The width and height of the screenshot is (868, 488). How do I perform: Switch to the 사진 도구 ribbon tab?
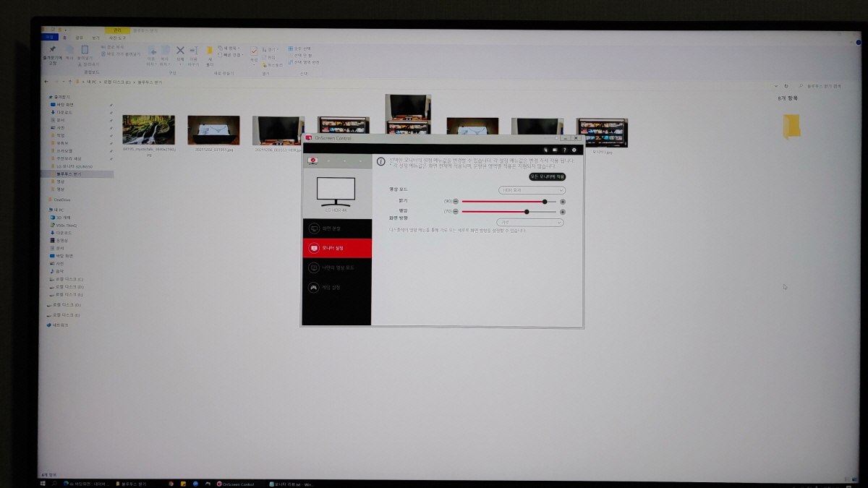(x=117, y=38)
